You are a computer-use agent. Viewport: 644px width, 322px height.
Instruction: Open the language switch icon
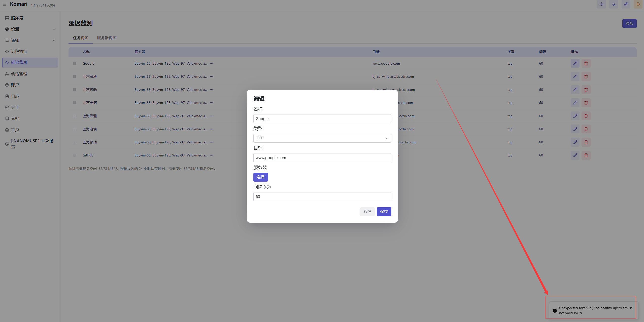[x=626, y=4]
